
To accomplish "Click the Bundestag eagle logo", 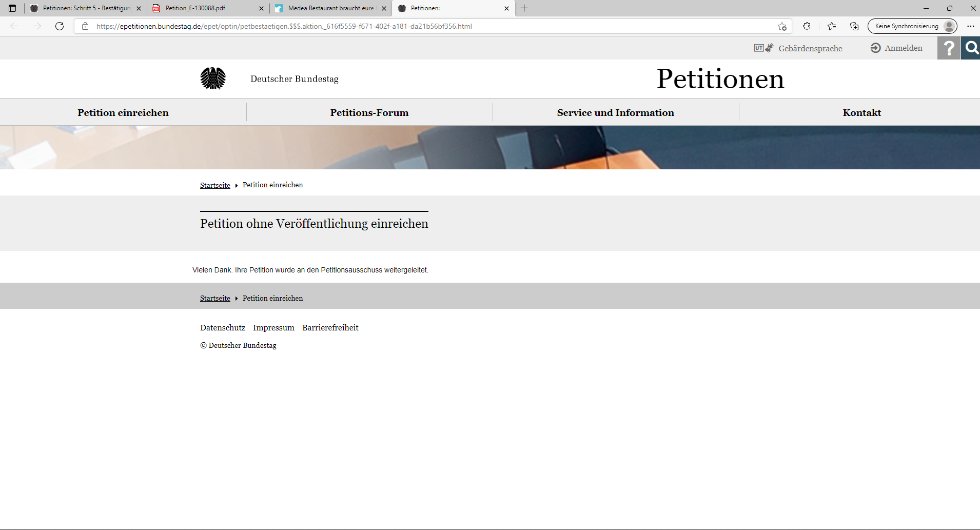I will pos(213,78).
